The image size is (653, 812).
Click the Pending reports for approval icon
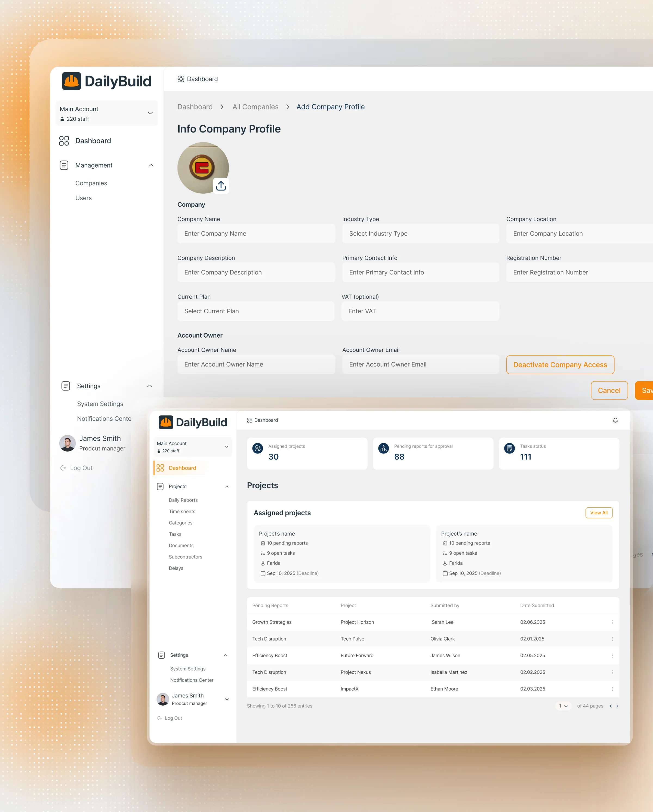(x=384, y=448)
